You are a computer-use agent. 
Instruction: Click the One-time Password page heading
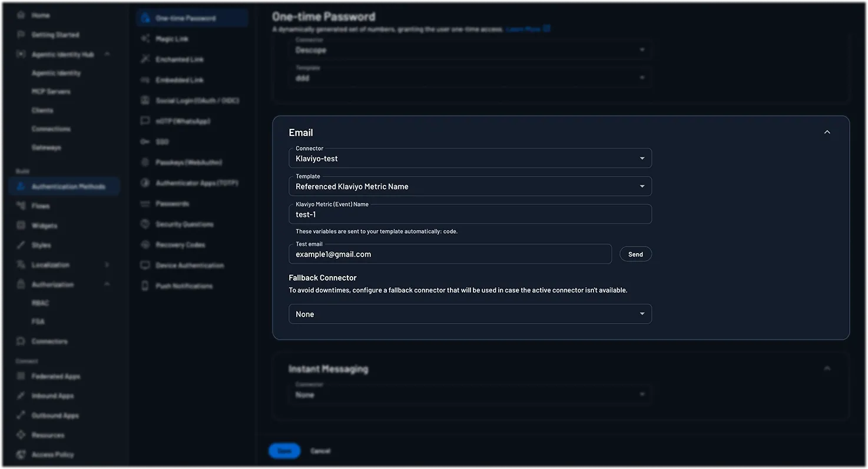click(x=323, y=16)
